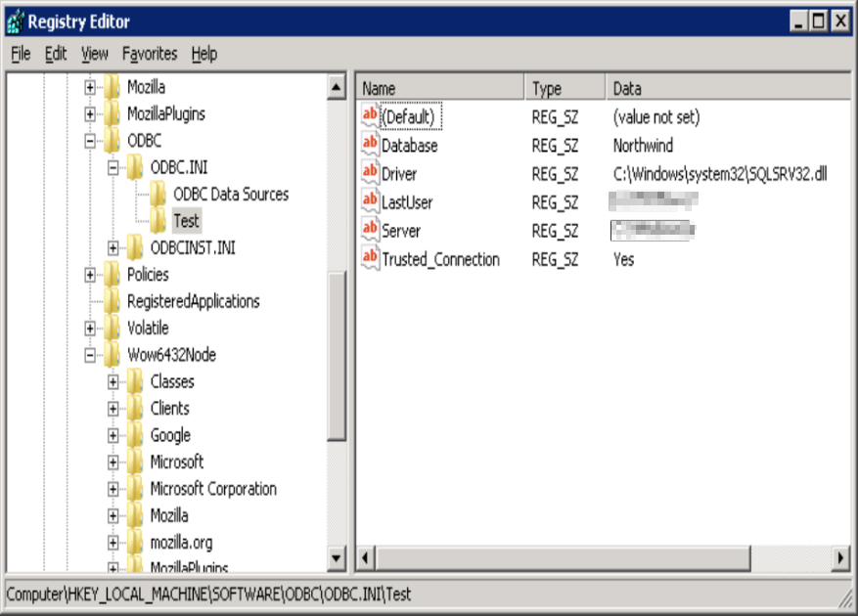Image resolution: width=858 pixels, height=616 pixels.
Task: Click the string icon beside Database
Action: (x=371, y=145)
